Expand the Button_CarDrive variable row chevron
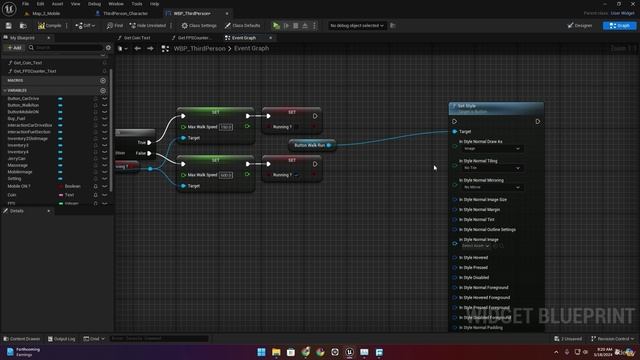 [x=105, y=99]
